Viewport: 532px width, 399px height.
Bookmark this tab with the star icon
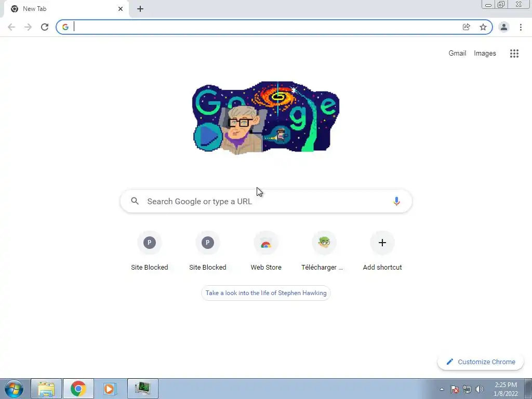(483, 27)
